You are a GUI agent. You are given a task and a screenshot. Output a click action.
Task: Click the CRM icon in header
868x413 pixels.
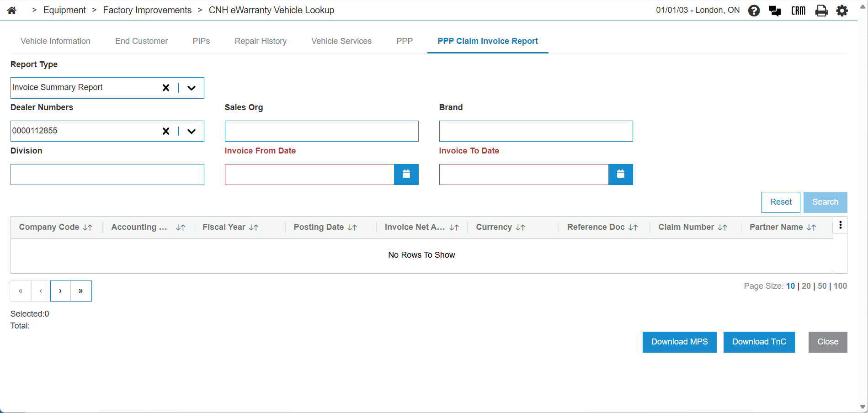(798, 11)
